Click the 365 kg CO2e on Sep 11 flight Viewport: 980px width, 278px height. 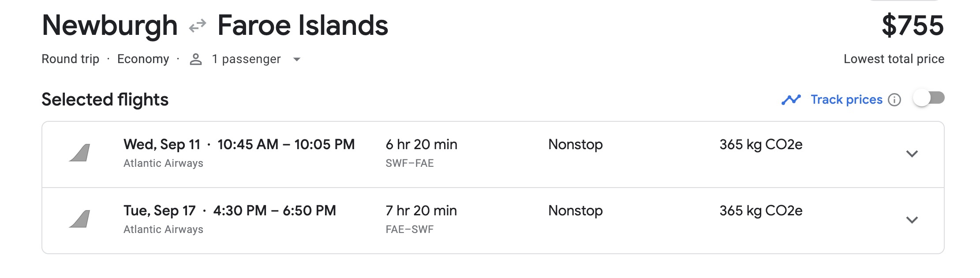click(761, 145)
